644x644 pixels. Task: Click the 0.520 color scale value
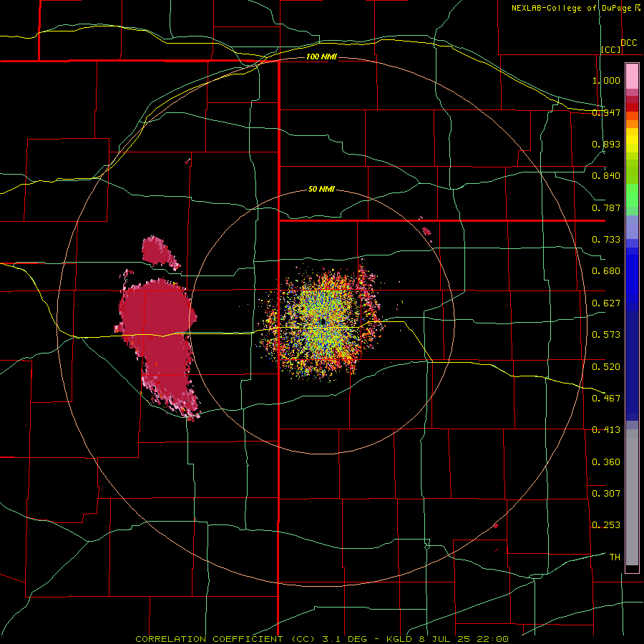point(606,367)
